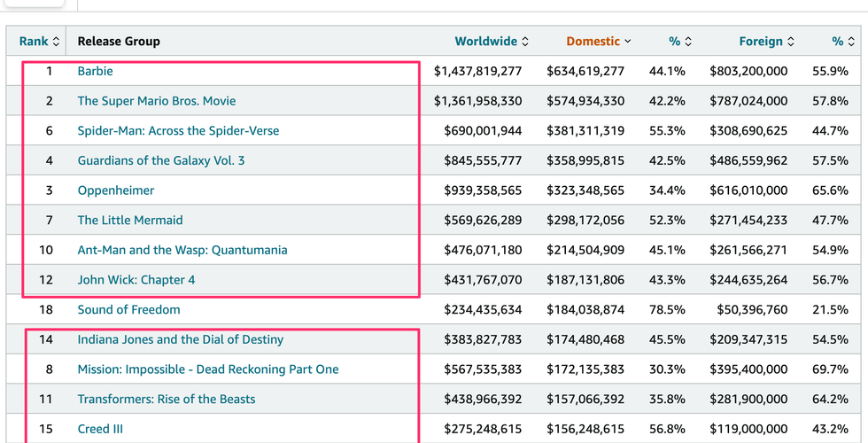The image size is (868, 443).
Task: Open Mission: Impossible - Dead Reckoning Part One link
Action: (x=208, y=369)
